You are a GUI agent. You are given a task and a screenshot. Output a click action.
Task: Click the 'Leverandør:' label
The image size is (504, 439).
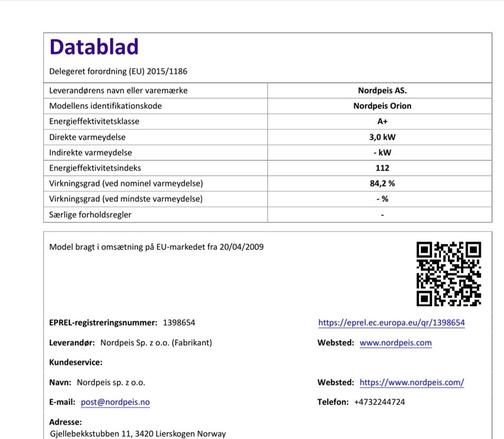coord(72,342)
